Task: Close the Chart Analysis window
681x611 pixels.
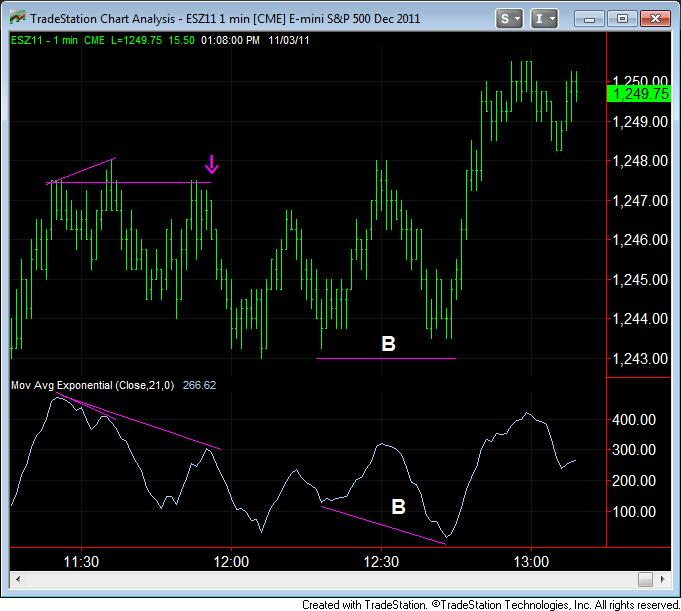Action: pyautogui.click(x=655, y=19)
